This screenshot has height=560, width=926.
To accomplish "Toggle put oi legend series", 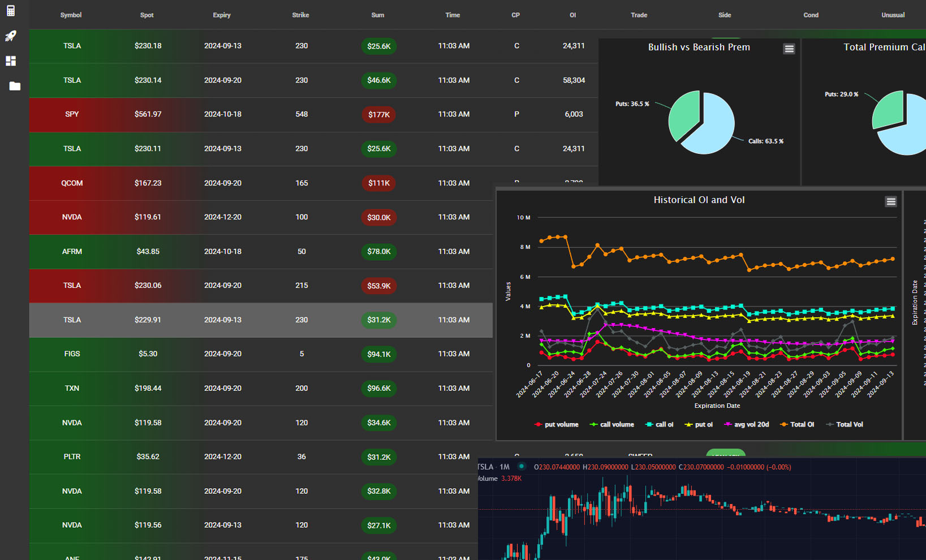I will (699, 425).
